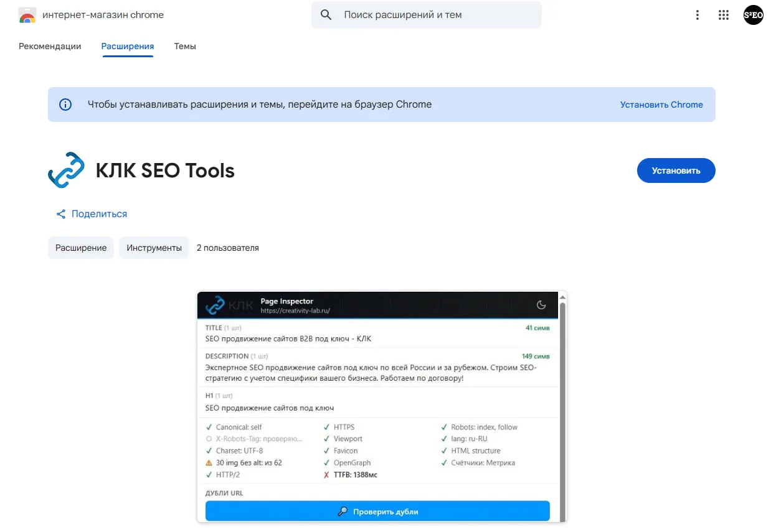Click the DESCRIPTION section label
The height and width of the screenshot is (532, 771).
pyautogui.click(x=227, y=356)
